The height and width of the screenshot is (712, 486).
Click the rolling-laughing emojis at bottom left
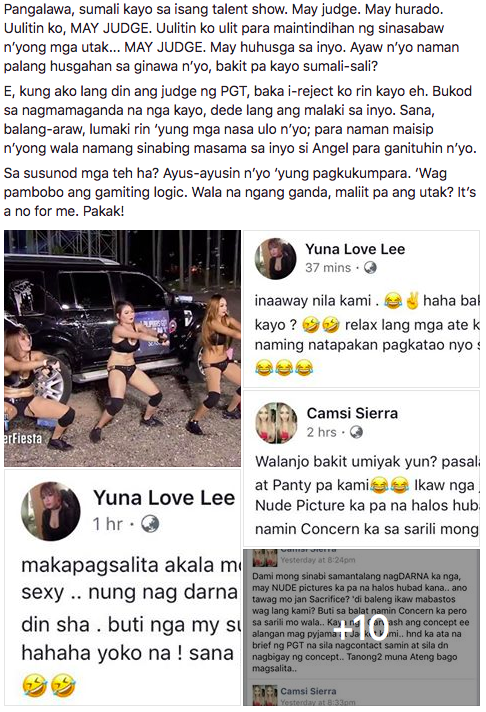point(48,685)
